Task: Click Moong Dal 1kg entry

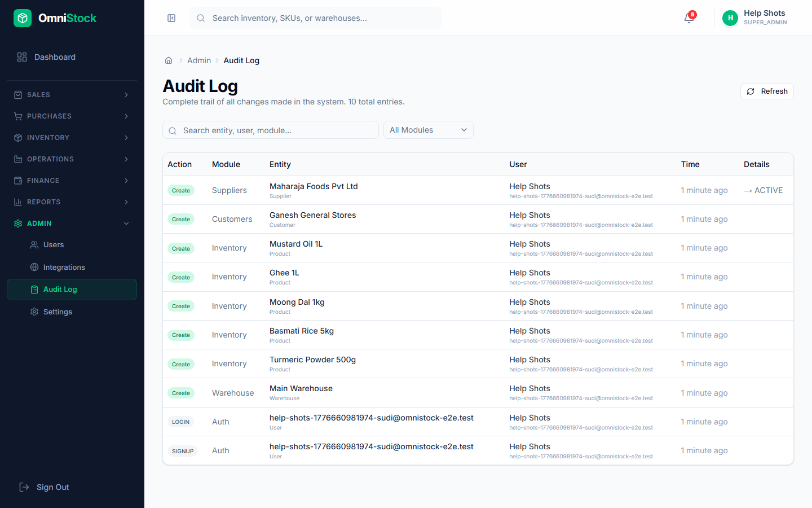Action: pos(297,302)
